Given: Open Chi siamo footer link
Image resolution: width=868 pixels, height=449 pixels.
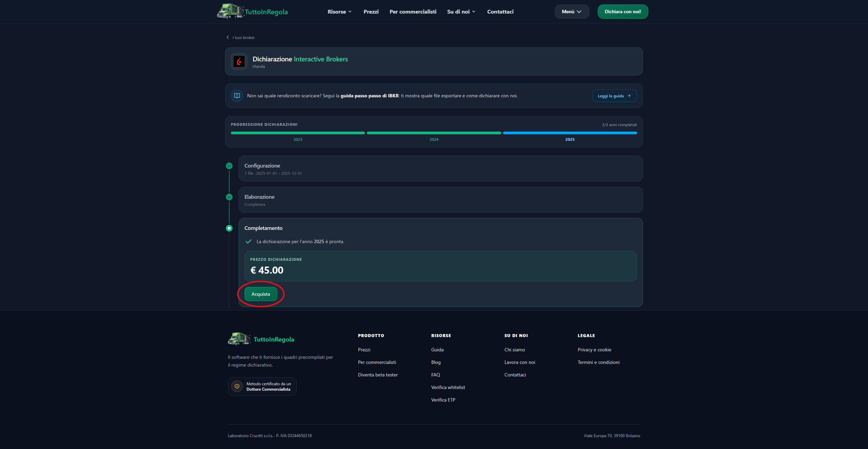Looking at the screenshot, I should (x=514, y=350).
